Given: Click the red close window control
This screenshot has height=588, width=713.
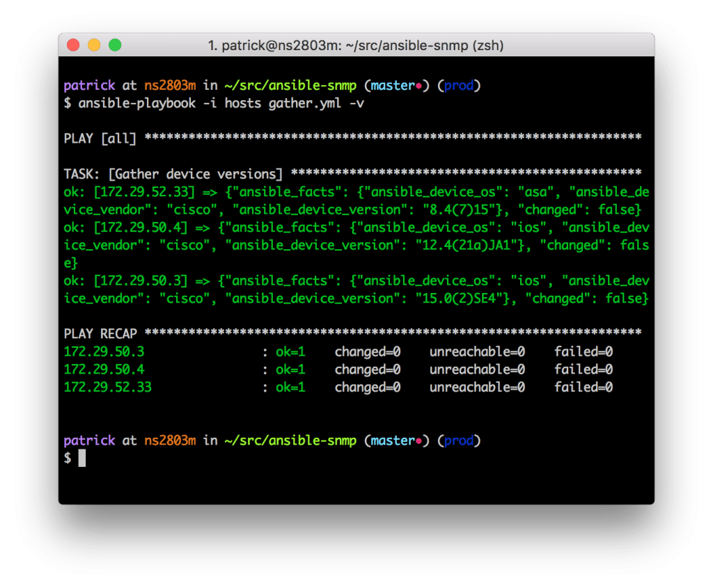Looking at the screenshot, I should (73, 44).
